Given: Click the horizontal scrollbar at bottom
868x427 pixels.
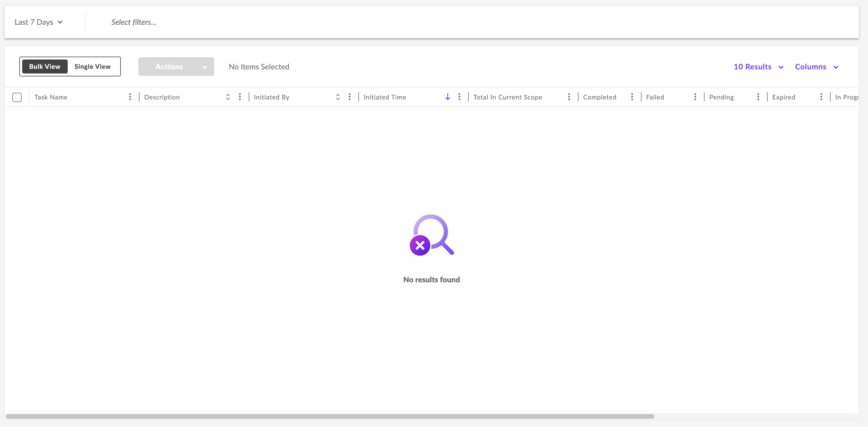Looking at the screenshot, I should (330, 416).
